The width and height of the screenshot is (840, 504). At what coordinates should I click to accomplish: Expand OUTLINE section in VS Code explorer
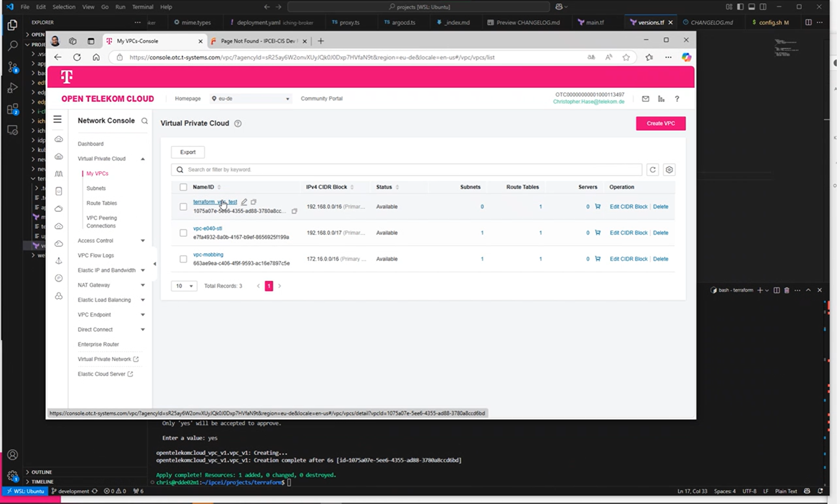click(41, 472)
